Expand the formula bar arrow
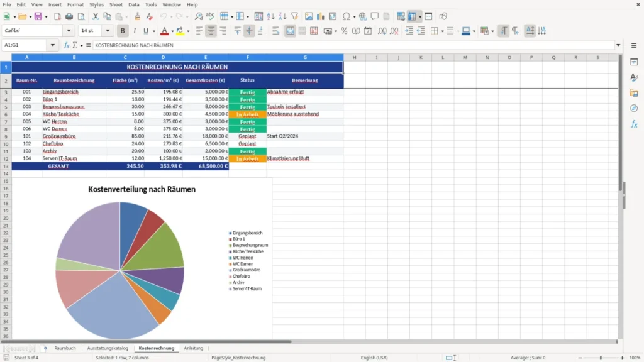 pyautogui.click(x=618, y=45)
